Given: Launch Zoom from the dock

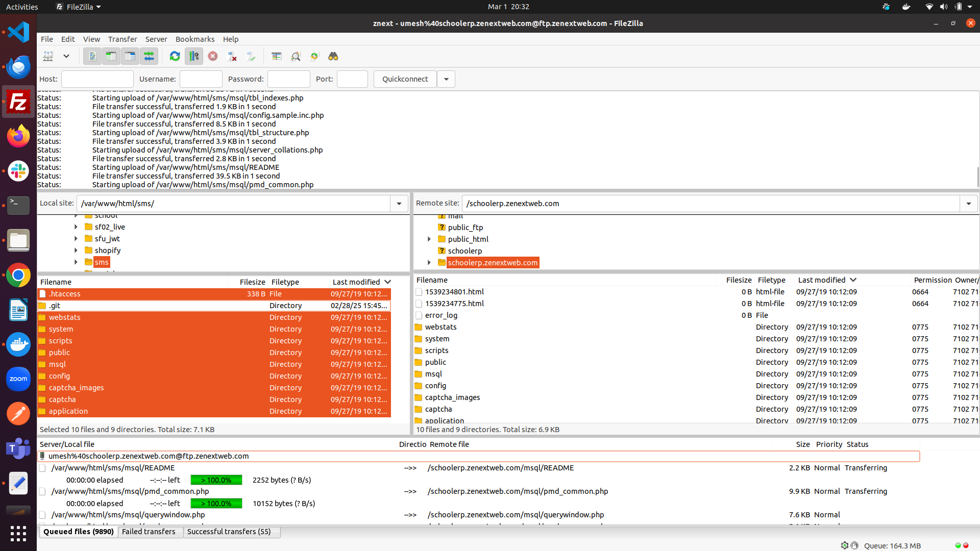Looking at the screenshot, I should (x=18, y=379).
